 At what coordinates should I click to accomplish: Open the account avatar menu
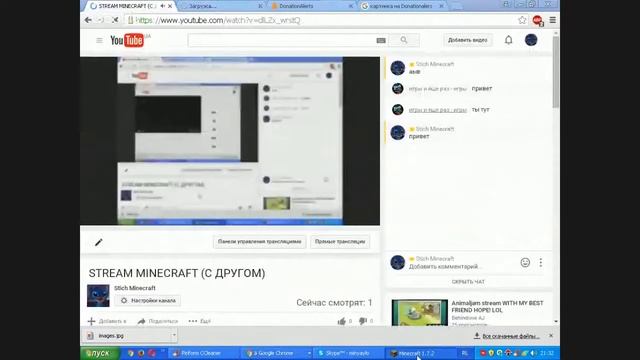click(x=531, y=40)
